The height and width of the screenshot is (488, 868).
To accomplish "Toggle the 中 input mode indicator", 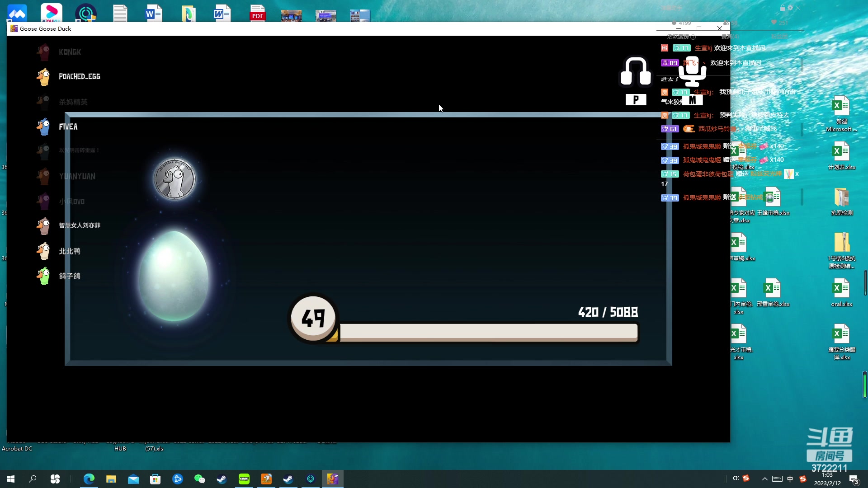I will (790, 479).
